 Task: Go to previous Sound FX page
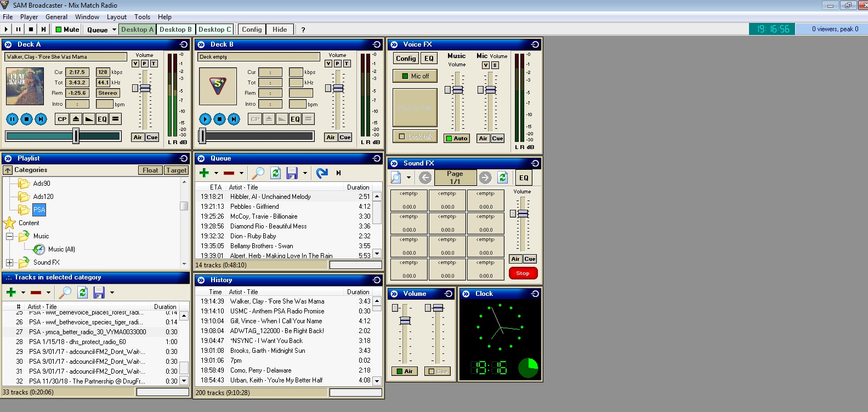(x=425, y=178)
